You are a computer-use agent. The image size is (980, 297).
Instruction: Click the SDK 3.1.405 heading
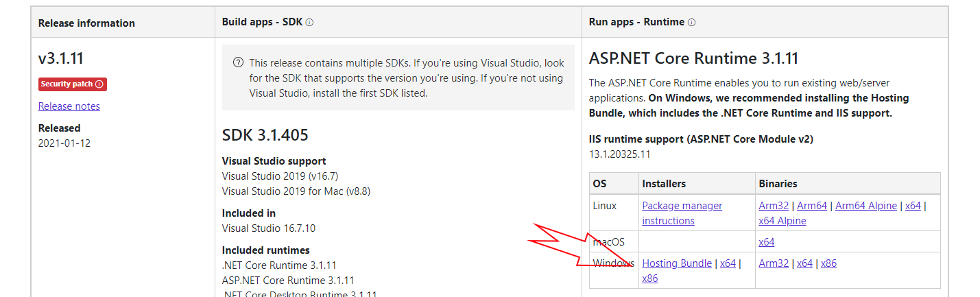(x=265, y=135)
